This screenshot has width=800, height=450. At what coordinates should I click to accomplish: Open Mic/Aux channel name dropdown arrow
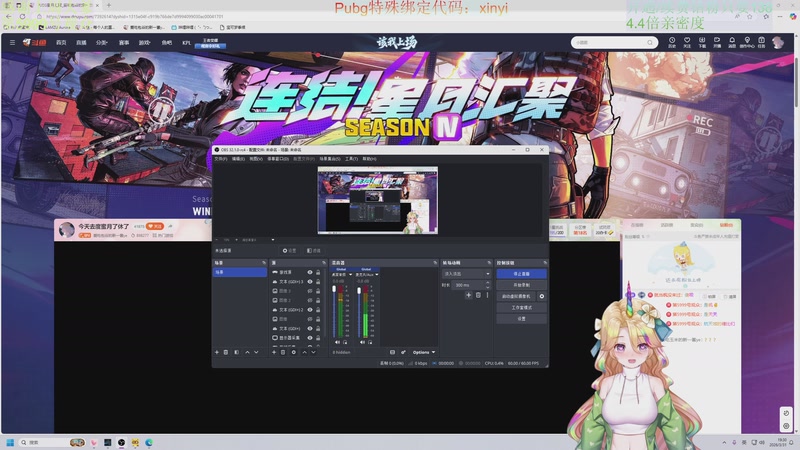[x=377, y=274]
